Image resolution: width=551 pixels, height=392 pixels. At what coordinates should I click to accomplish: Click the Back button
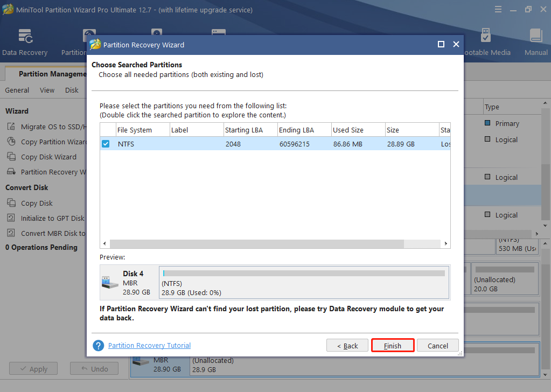[347, 346]
